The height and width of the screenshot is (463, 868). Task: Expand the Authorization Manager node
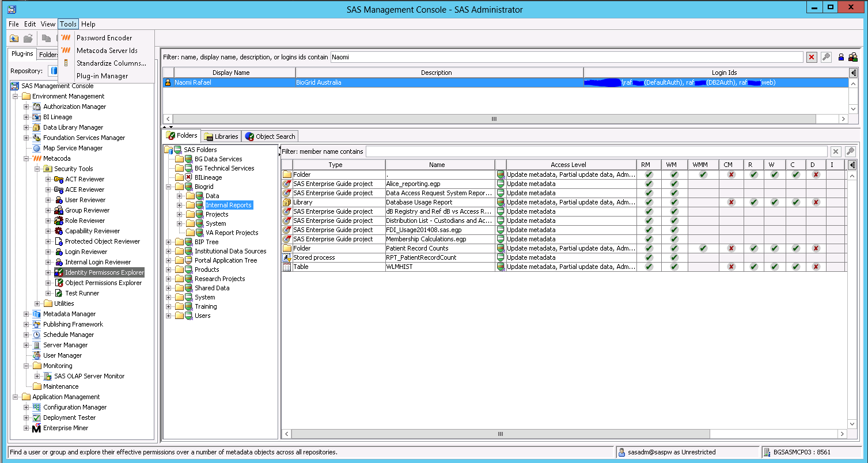26,107
